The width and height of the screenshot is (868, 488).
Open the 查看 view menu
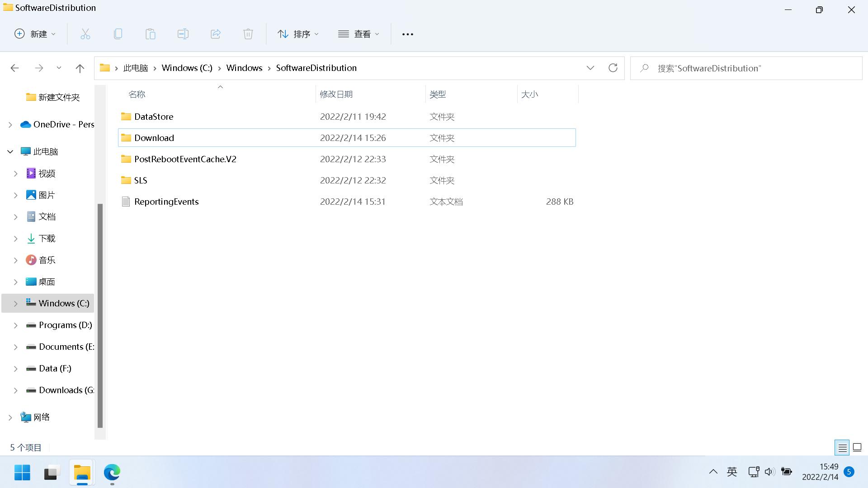359,34
